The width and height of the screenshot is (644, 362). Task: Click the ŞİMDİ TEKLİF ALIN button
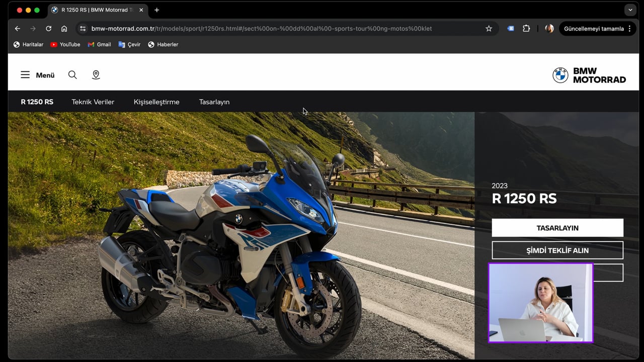point(557,250)
